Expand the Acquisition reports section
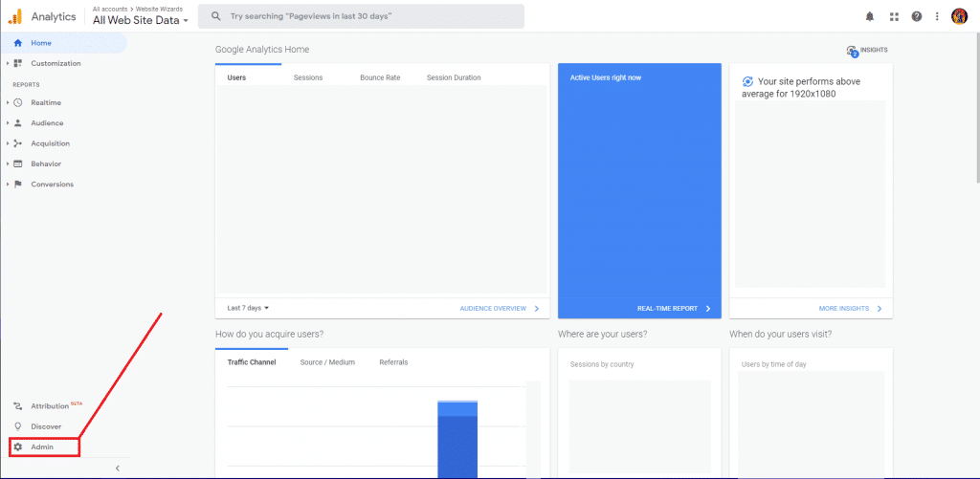Screen dimensions: 980x479 (50, 143)
